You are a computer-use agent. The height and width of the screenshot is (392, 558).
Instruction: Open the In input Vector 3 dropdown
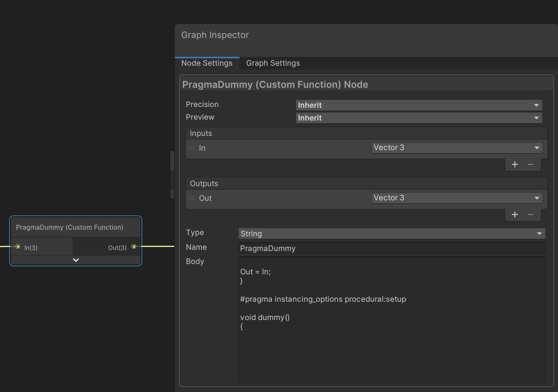pyautogui.click(x=457, y=148)
